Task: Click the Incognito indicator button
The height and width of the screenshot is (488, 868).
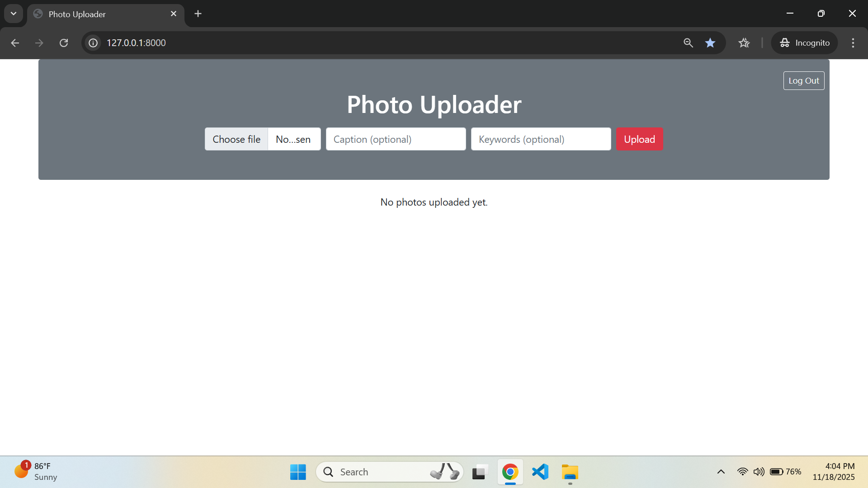Action: point(805,43)
